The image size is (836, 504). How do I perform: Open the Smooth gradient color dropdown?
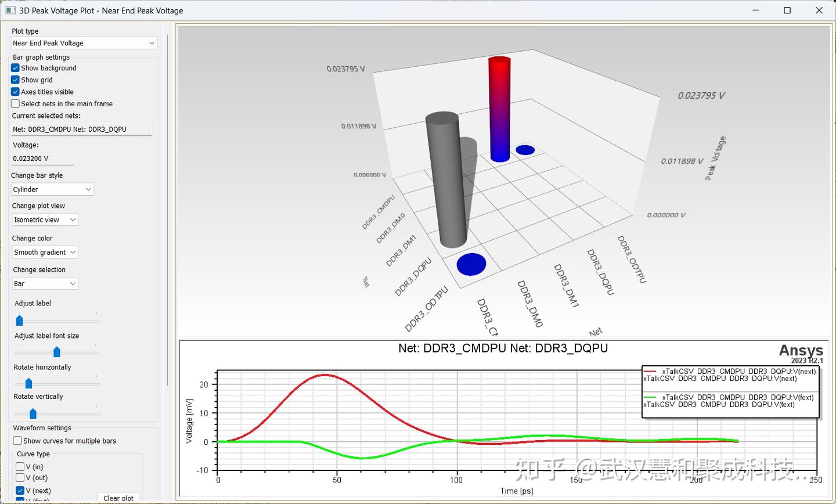point(45,252)
